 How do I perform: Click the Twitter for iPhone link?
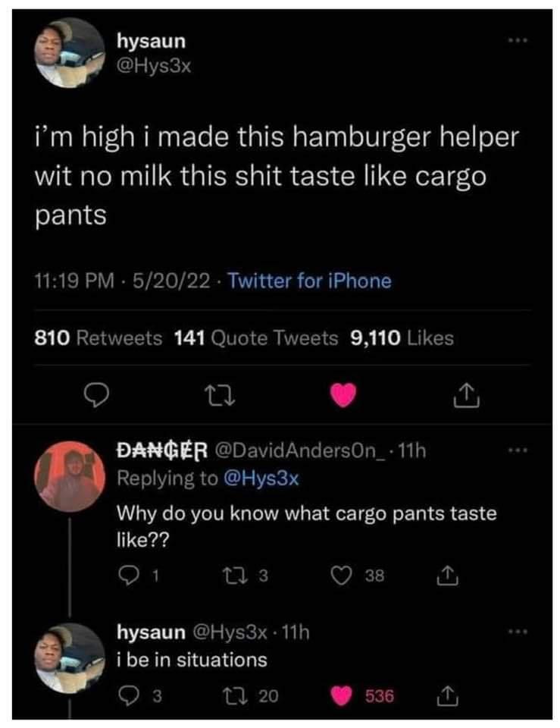pyautogui.click(x=309, y=281)
